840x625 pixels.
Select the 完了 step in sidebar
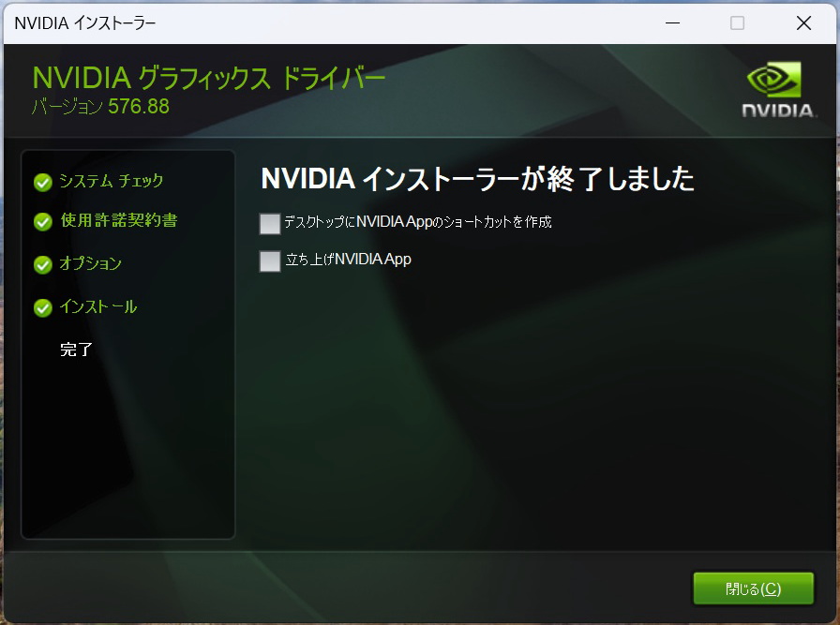(x=76, y=350)
